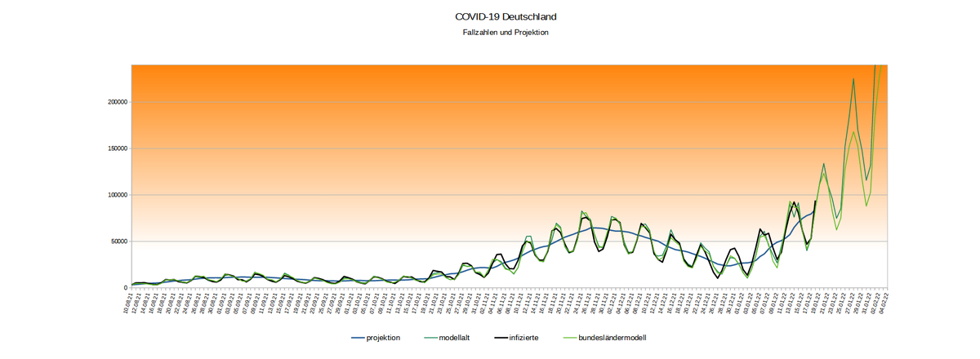The height and width of the screenshot is (359, 980).
Task: Click the 150000 y-axis label
Action: pyautogui.click(x=113, y=148)
